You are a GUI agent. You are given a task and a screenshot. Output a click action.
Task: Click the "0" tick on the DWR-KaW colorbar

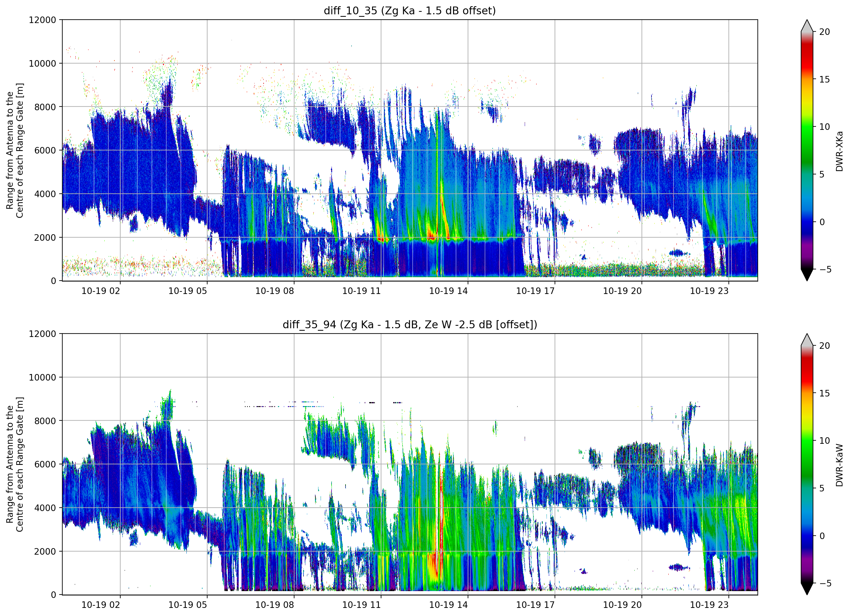pos(822,536)
